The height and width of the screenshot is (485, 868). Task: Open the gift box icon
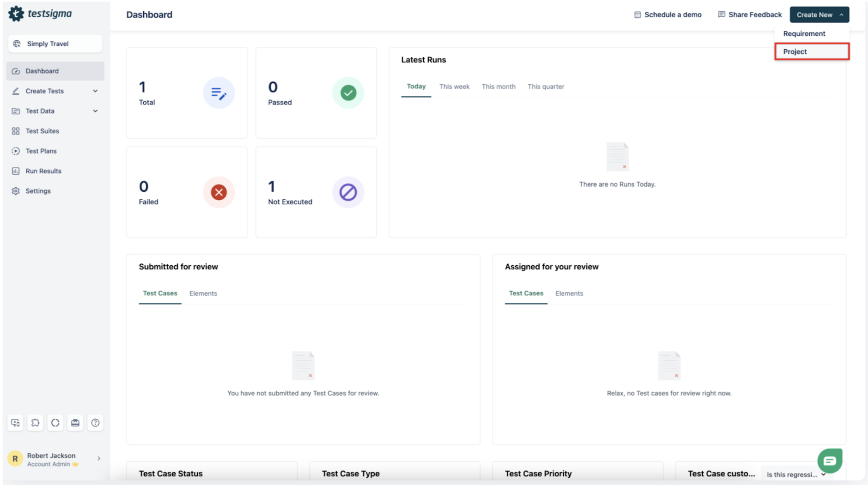pyautogui.click(x=75, y=423)
